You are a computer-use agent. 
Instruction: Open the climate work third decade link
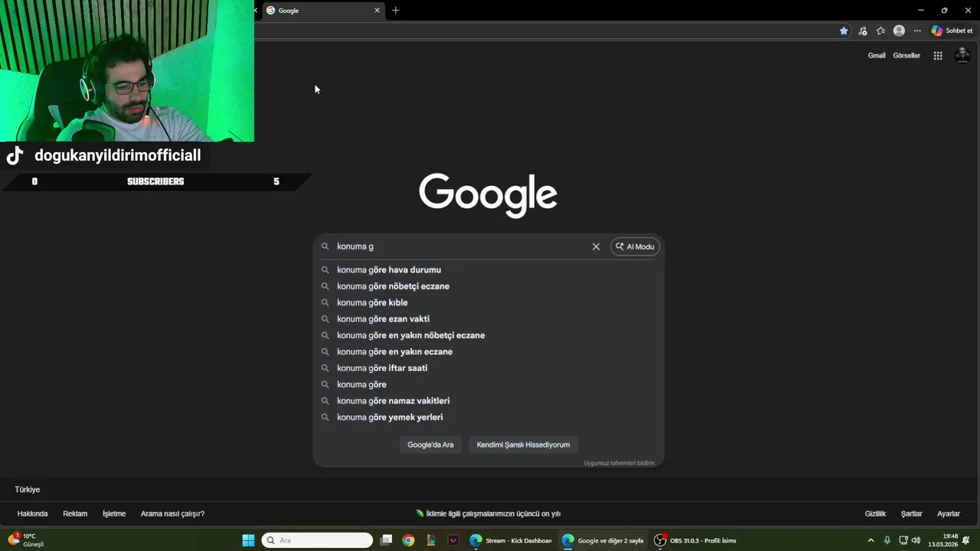tap(488, 514)
